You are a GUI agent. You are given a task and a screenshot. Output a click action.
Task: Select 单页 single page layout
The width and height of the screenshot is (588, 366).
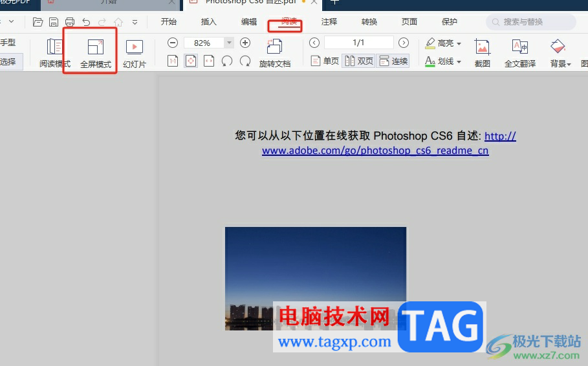tap(325, 61)
